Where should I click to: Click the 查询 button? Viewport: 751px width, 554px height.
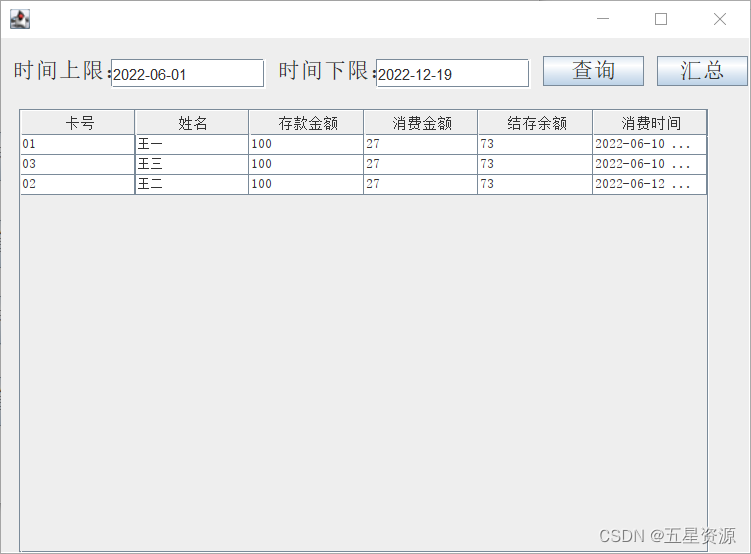click(x=593, y=71)
